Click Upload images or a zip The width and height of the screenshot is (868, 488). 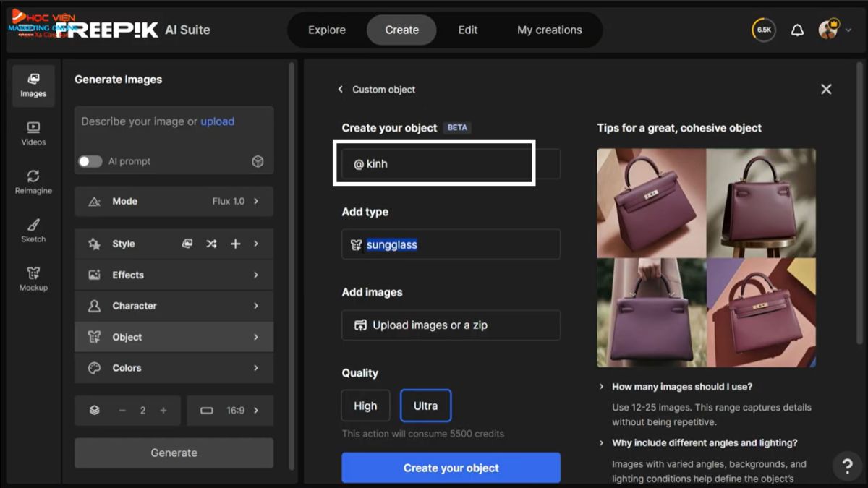(451, 325)
